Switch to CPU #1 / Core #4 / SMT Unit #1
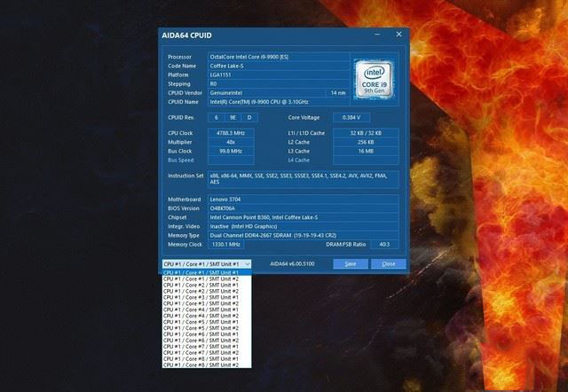 [201, 310]
